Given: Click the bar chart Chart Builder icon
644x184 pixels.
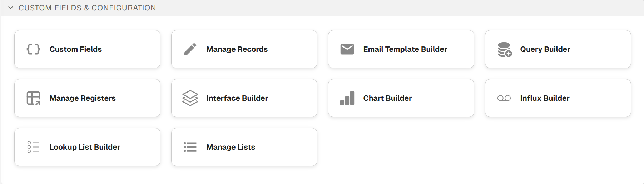Looking at the screenshot, I should tap(347, 98).
